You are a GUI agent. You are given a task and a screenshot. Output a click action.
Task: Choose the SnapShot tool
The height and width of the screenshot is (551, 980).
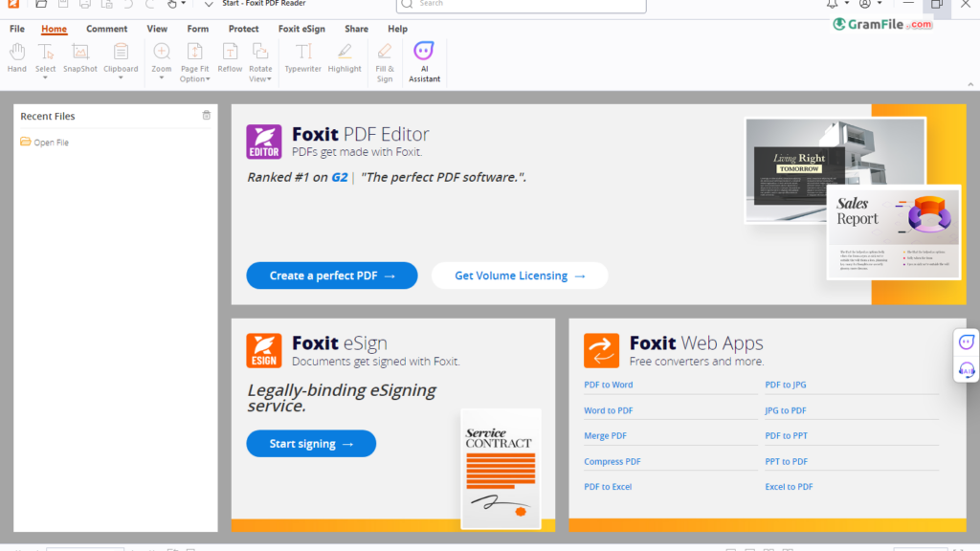80,58
